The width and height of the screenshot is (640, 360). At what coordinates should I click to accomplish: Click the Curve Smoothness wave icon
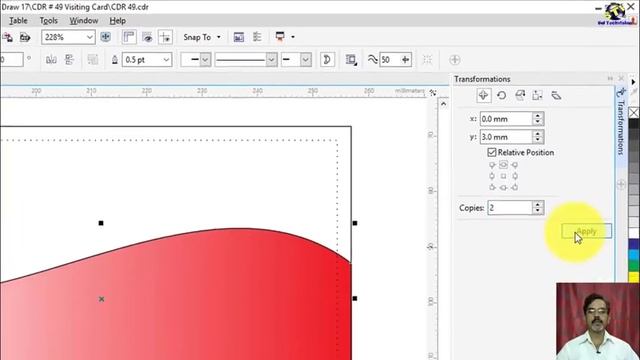pos(372,60)
